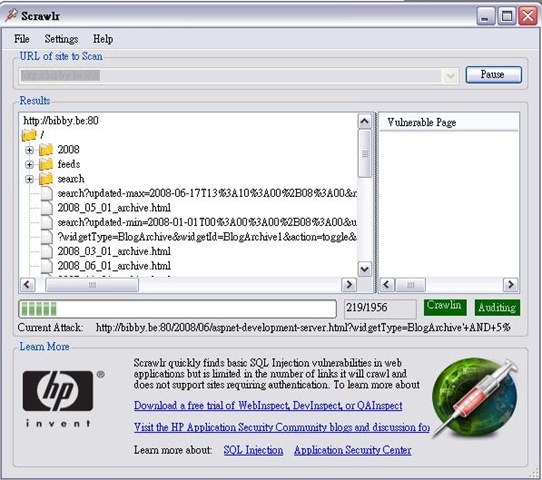542x480 pixels.
Task: Click Vulnerable Page horizontal scrollbar thumb
Action: 410,285
